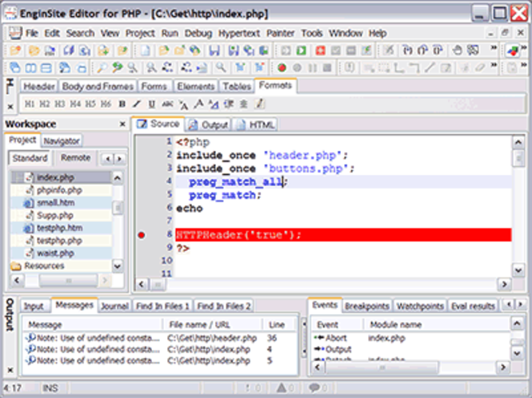The height and width of the screenshot is (398, 532).
Task: Click the green Run script icon
Action: point(301,50)
